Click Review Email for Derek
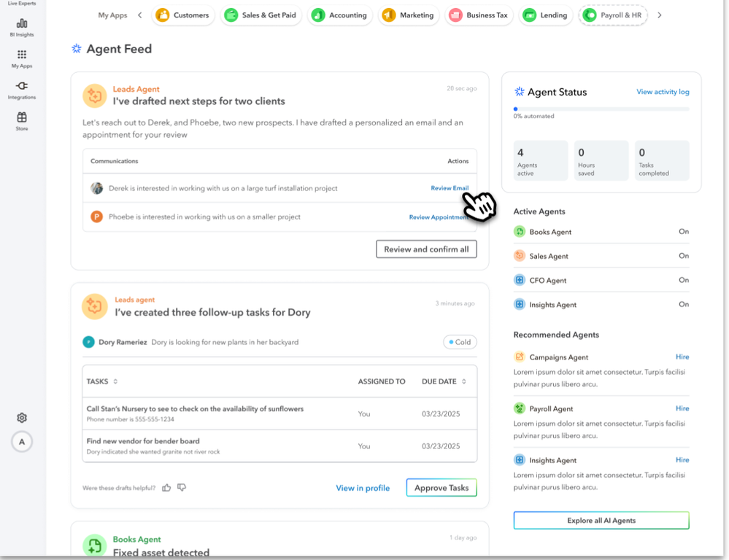Viewport: 729px width, 560px height. tap(450, 188)
